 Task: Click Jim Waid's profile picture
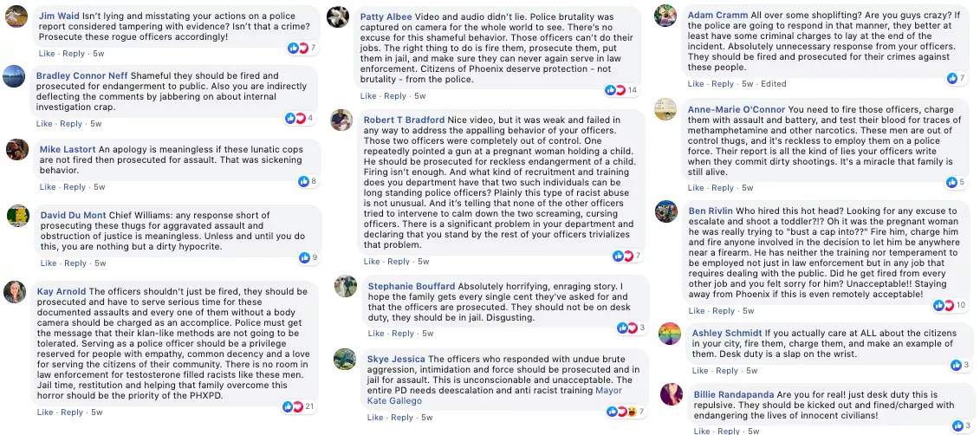point(16,16)
